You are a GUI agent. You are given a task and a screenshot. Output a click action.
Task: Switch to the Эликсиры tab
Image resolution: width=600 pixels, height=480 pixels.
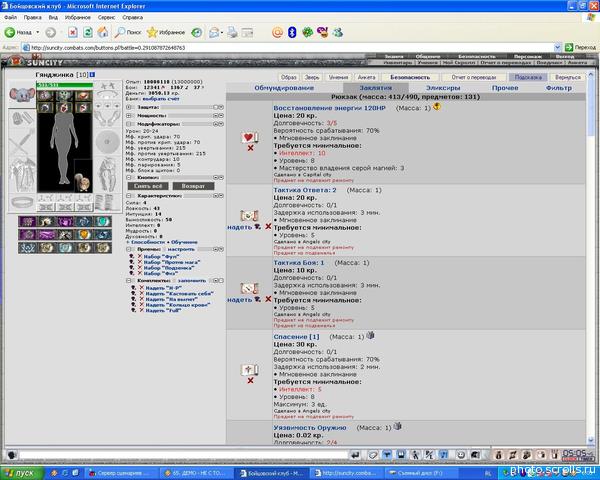pos(443,88)
